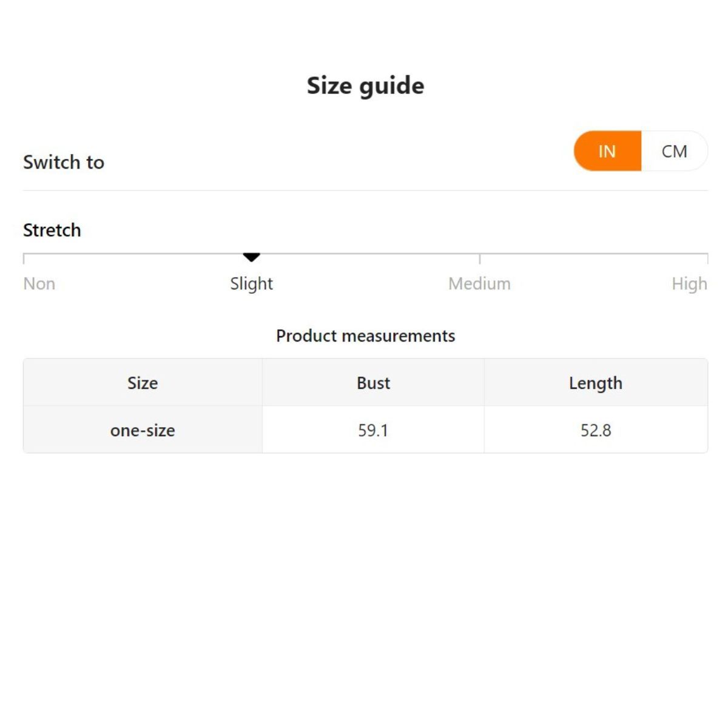Click the Bust column header
The height and width of the screenshot is (728, 728).
pos(373,383)
